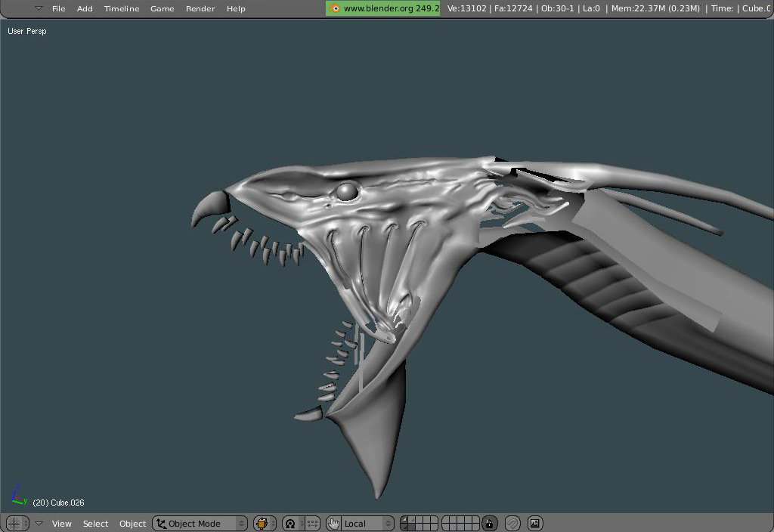Open the Help menu
The image size is (774, 532).
(236, 8)
